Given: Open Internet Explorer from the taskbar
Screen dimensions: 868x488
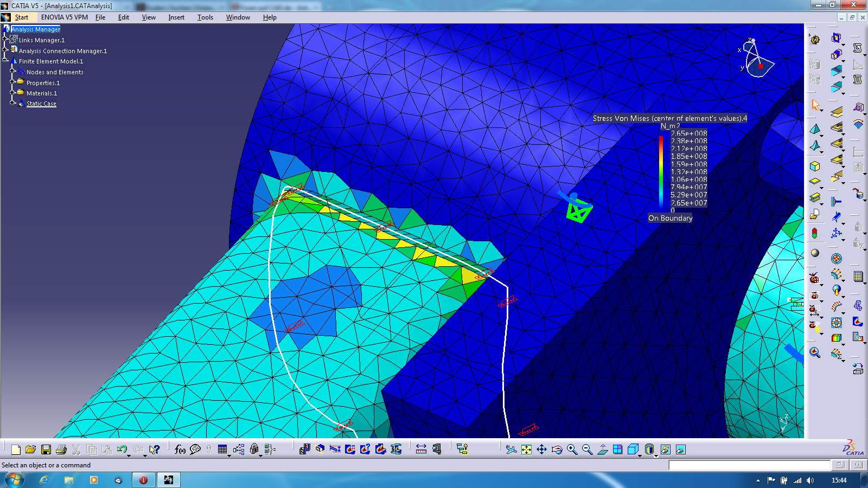Looking at the screenshot, I should pyautogui.click(x=44, y=480).
